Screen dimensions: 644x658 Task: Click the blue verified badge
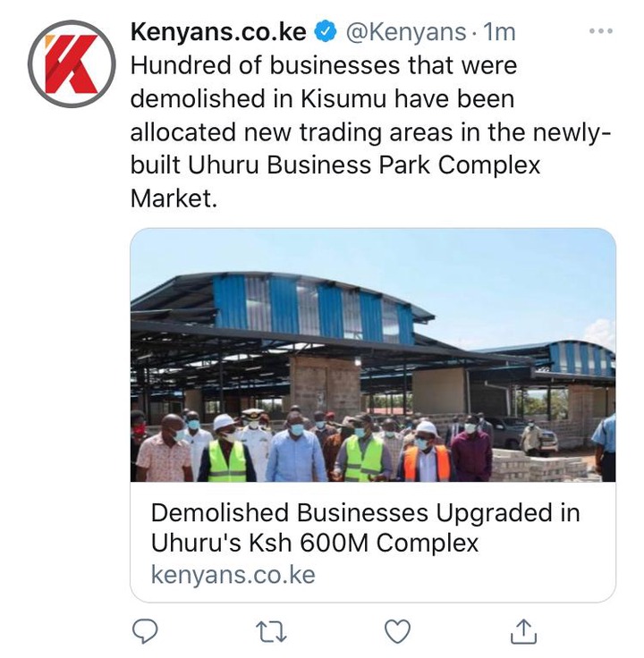(326, 32)
